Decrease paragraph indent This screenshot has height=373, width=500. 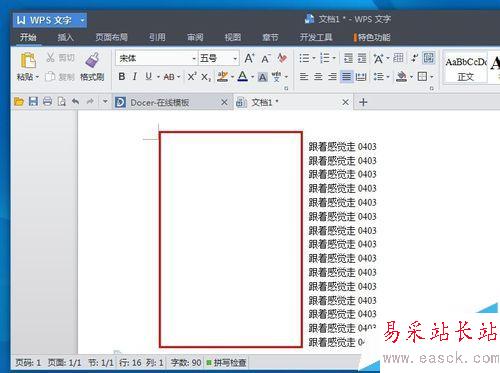pos(348,58)
